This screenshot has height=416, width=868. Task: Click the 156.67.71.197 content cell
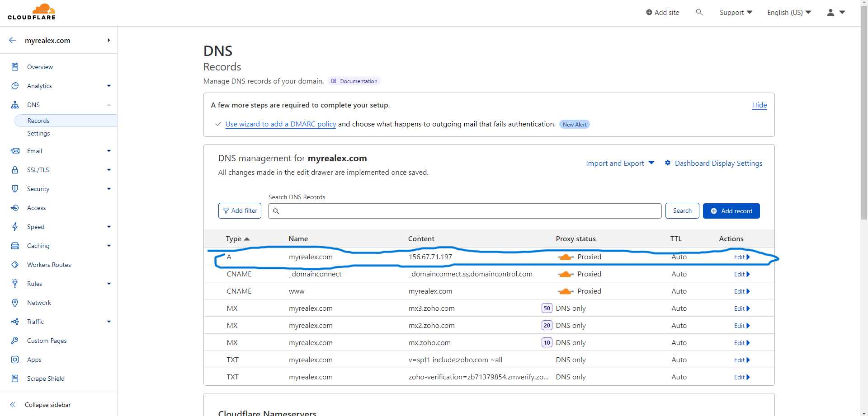pos(430,257)
